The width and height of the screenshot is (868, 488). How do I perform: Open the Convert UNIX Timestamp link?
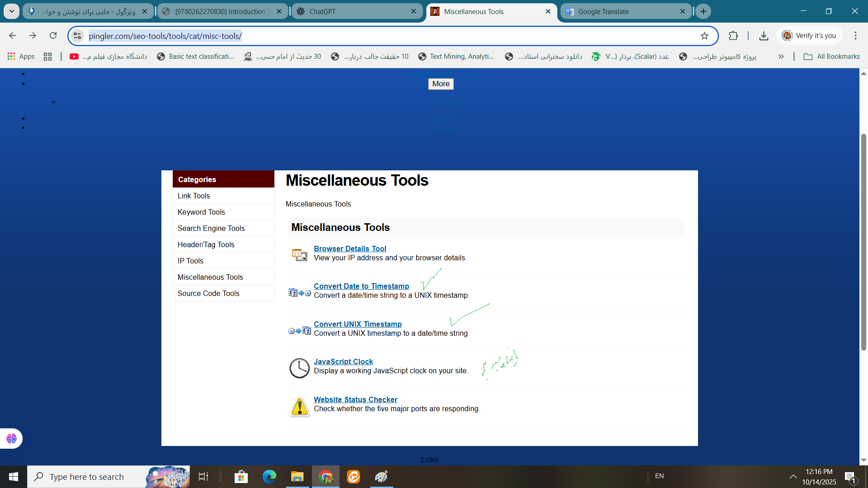click(x=358, y=324)
